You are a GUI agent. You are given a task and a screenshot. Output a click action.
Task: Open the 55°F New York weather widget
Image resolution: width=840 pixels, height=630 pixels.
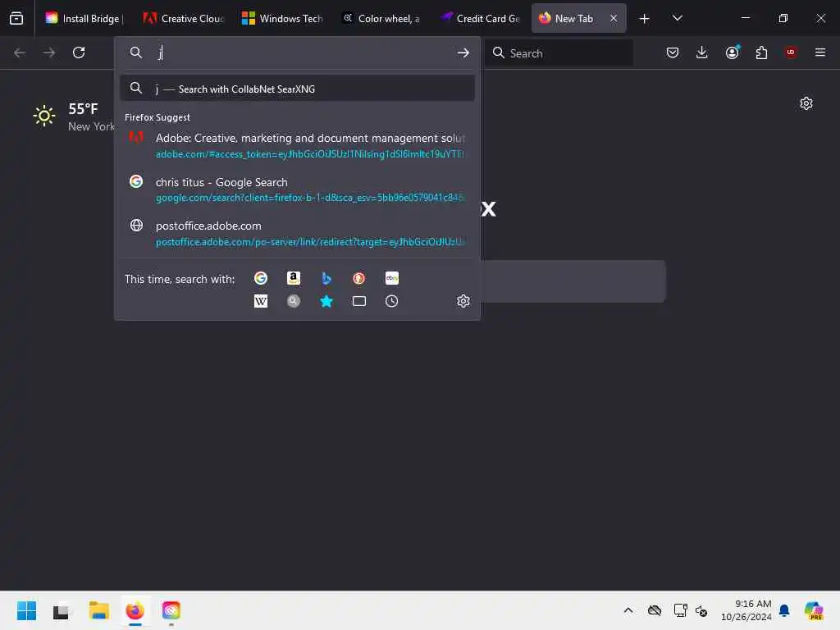pos(75,116)
